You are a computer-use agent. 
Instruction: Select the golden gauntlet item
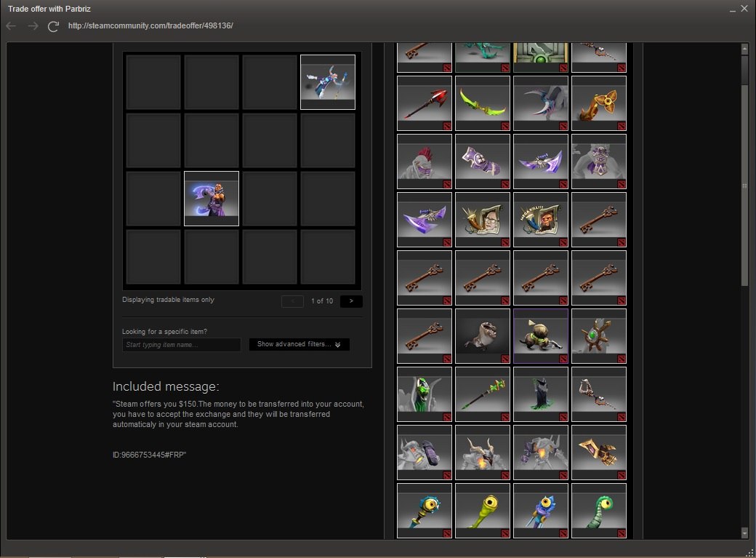pyautogui.click(x=599, y=453)
